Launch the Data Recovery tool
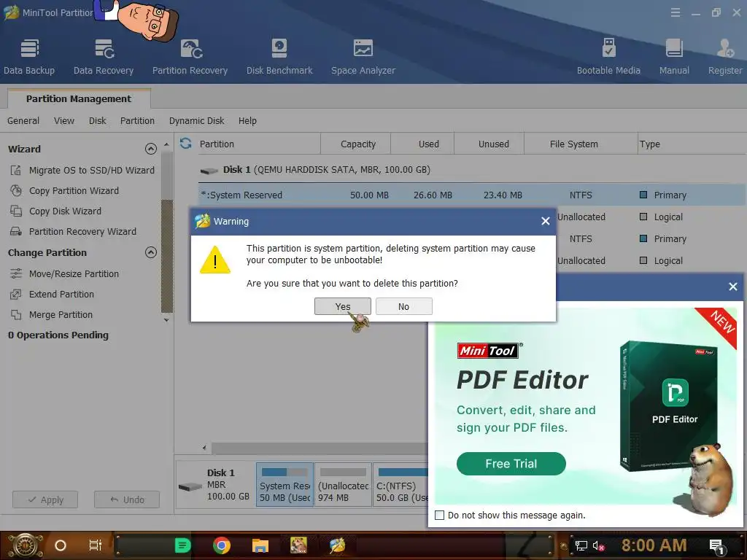 click(x=104, y=57)
